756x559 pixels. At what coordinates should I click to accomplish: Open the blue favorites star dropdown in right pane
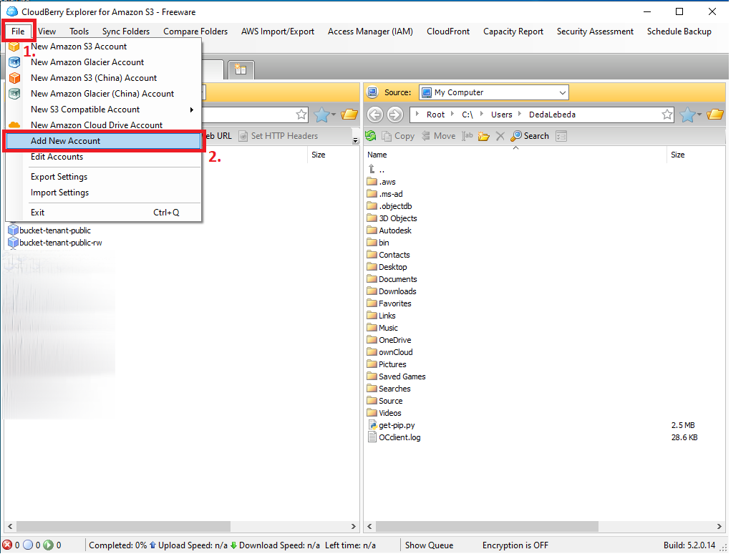point(689,115)
